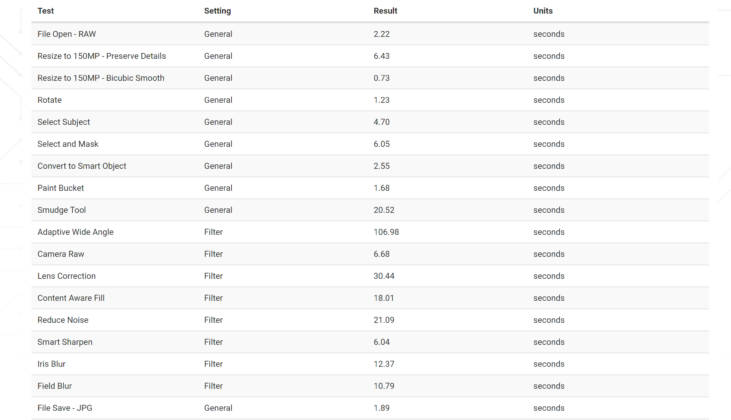Click the Select and Mask test name
This screenshot has width=731, height=420.
[x=68, y=144]
